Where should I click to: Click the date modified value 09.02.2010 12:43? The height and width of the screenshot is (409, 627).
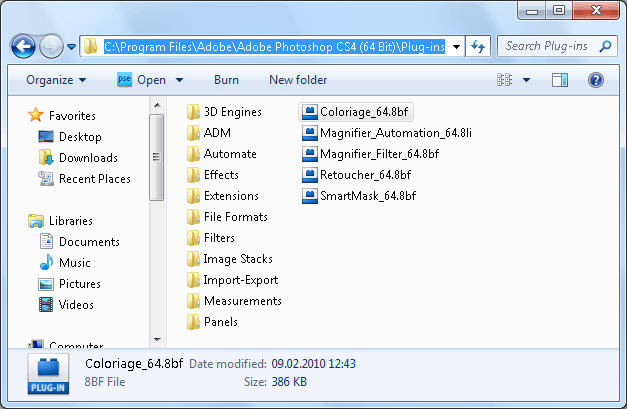[314, 364]
